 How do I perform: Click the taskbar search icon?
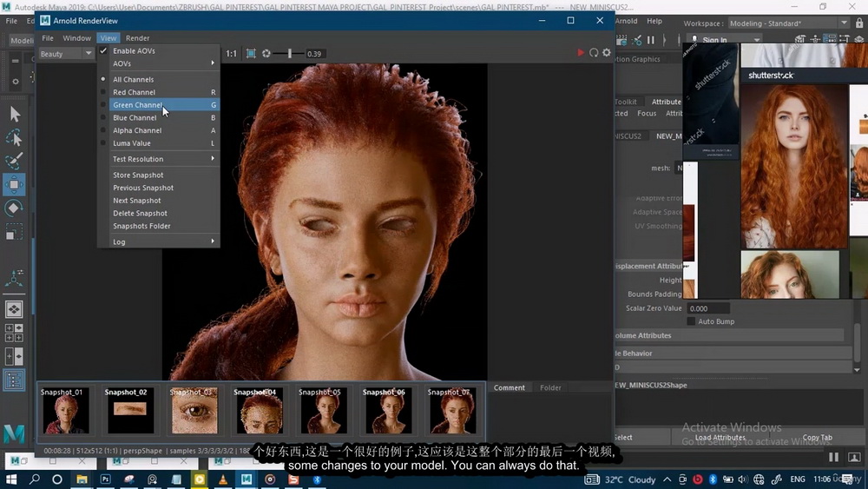(x=35, y=479)
